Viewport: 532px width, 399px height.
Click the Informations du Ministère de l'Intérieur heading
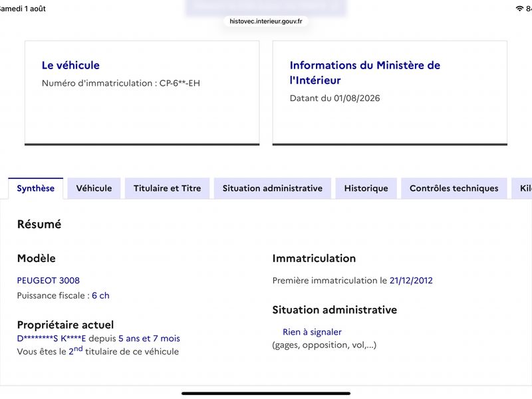click(364, 72)
